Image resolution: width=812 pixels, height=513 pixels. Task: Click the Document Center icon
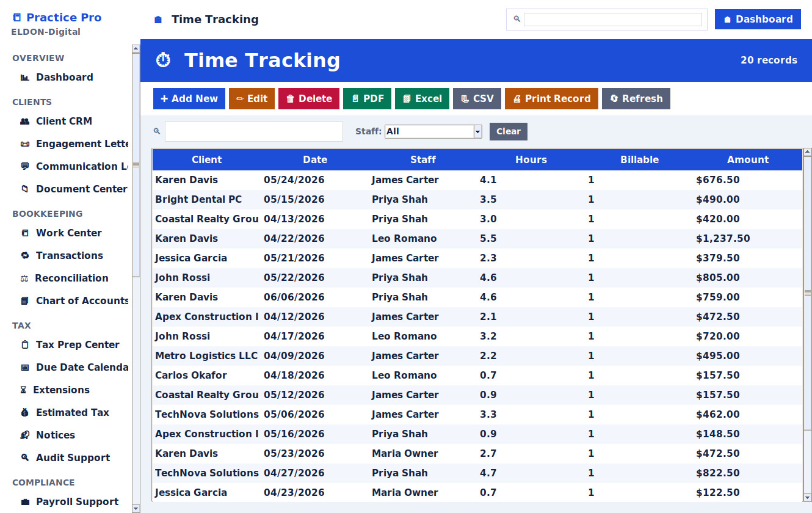(25, 189)
